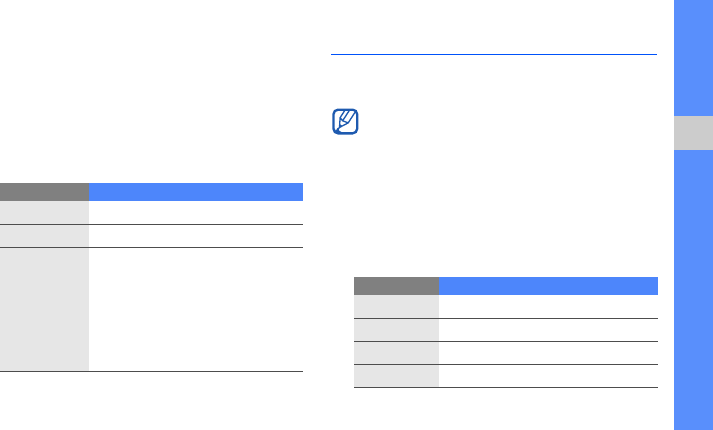The height and width of the screenshot is (430, 713).
Task: Click last white row cell in right table
Action: click(548, 375)
